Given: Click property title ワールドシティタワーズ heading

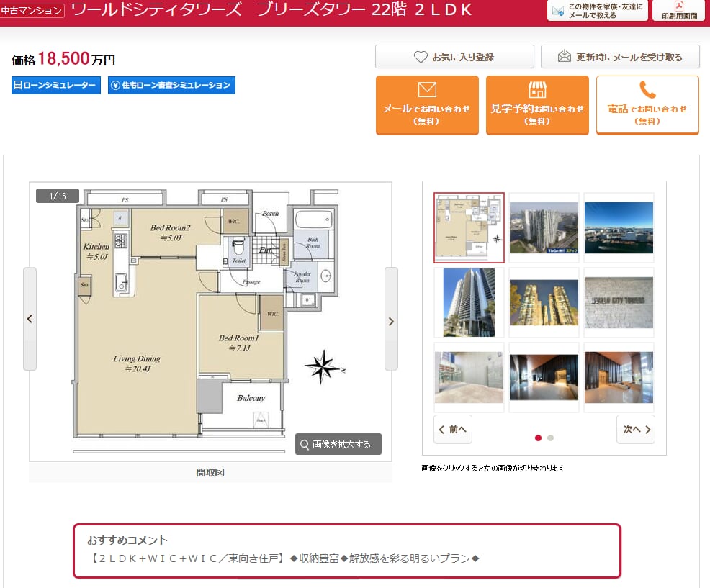Looking at the screenshot, I should pos(271,9).
